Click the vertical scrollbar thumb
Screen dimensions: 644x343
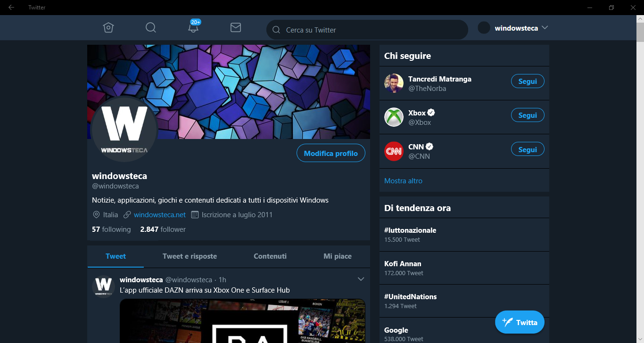(640, 32)
